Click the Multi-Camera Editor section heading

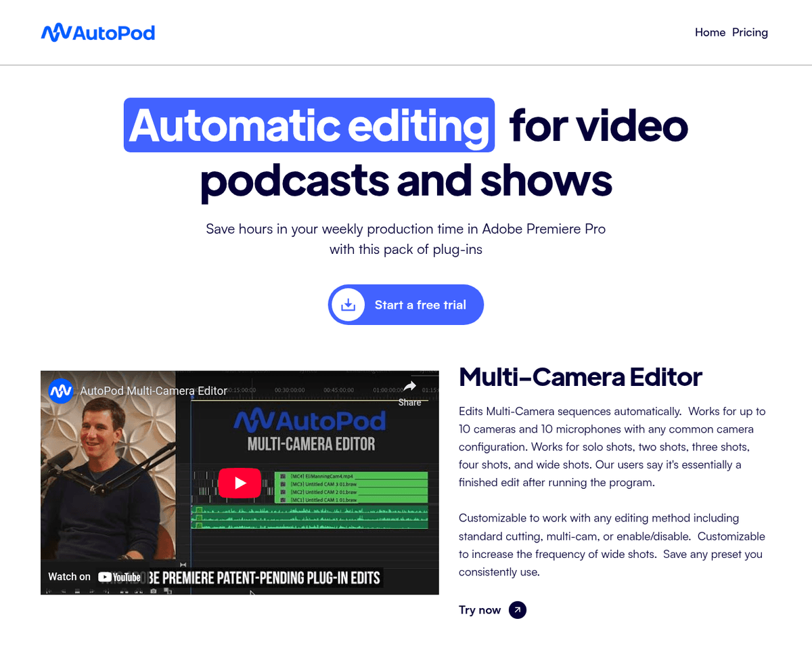click(x=580, y=377)
